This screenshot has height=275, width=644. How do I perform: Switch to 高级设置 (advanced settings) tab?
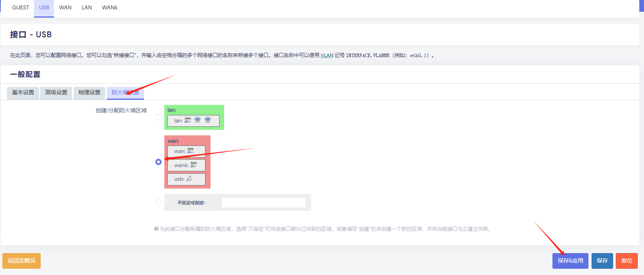pyautogui.click(x=56, y=93)
